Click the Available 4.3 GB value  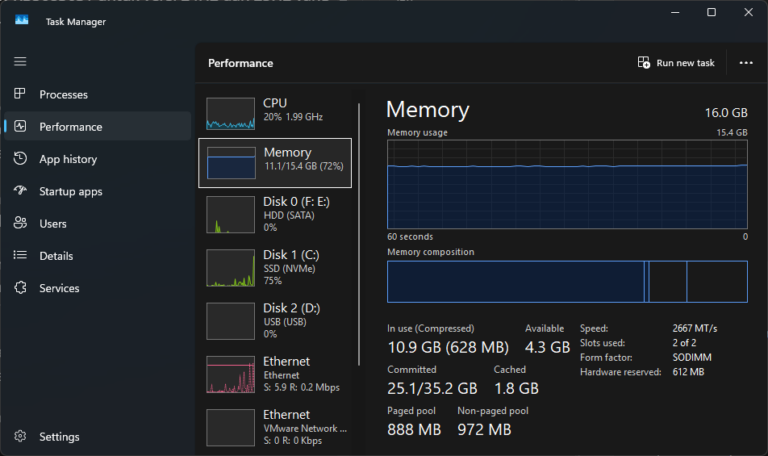pyautogui.click(x=547, y=347)
